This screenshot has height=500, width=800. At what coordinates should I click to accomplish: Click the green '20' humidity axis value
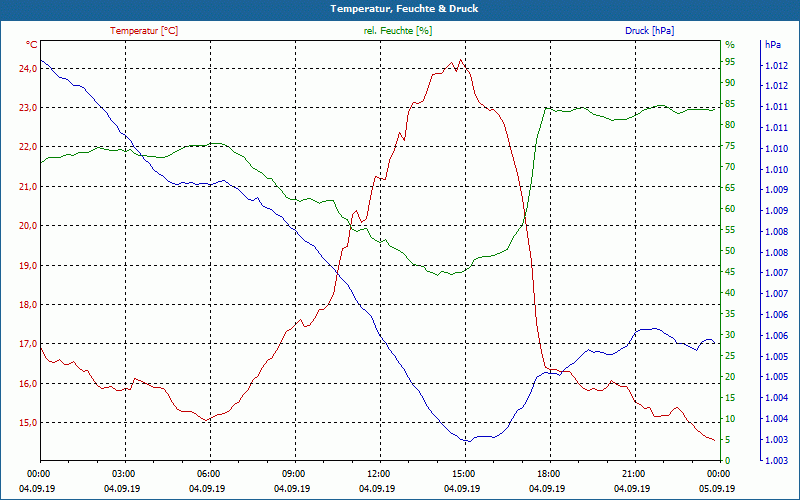coord(730,377)
